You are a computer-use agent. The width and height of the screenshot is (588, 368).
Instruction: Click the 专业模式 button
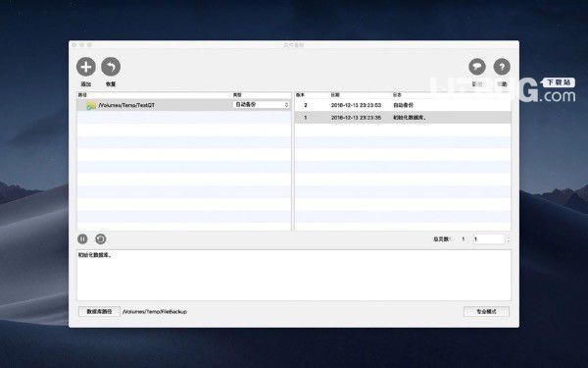(x=486, y=311)
